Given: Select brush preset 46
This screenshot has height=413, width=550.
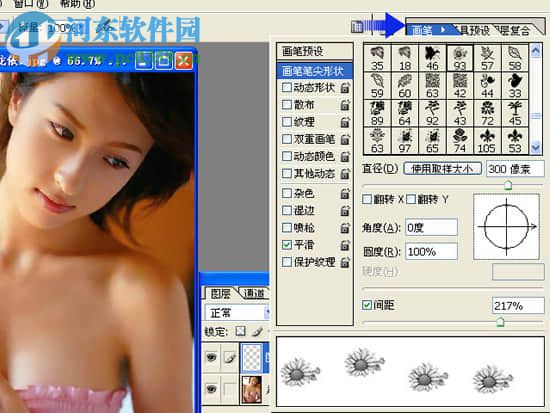Looking at the screenshot, I should (432, 58).
